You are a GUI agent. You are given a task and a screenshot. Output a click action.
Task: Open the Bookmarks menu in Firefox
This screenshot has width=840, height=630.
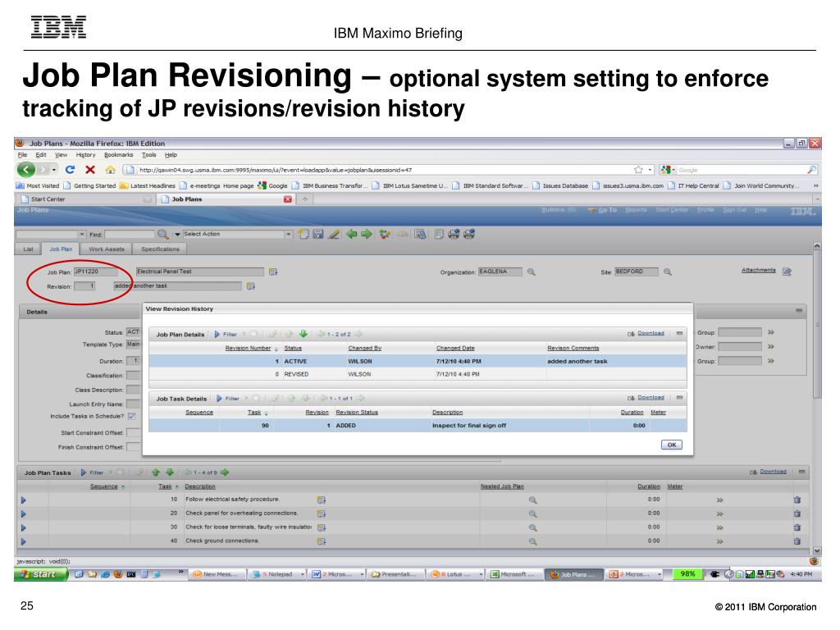click(118, 155)
